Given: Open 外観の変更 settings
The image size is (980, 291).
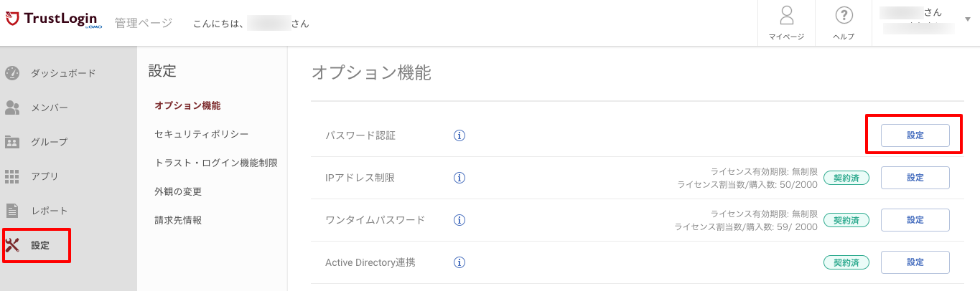Looking at the screenshot, I should pos(178,191).
